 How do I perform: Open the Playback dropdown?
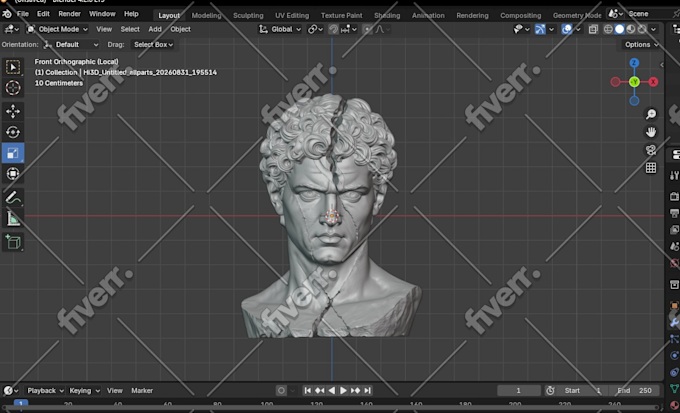[45, 390]
